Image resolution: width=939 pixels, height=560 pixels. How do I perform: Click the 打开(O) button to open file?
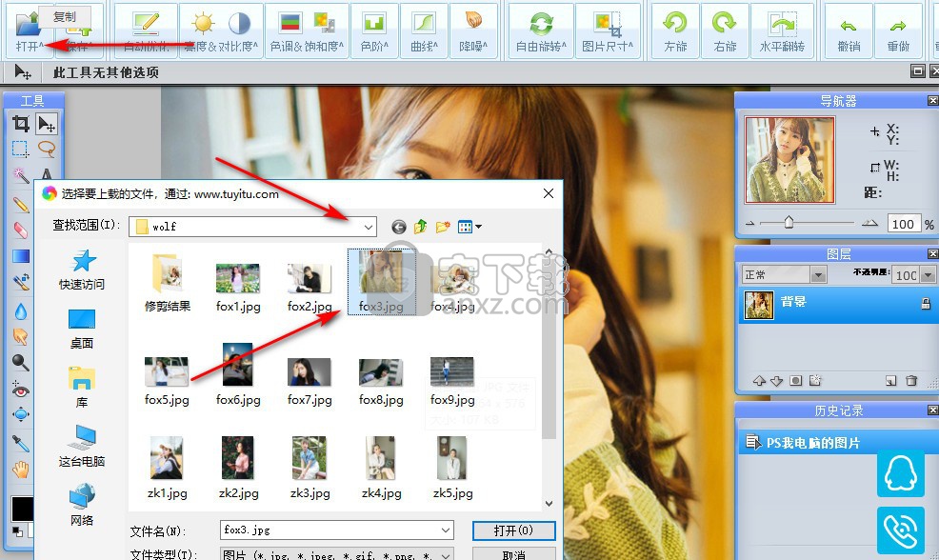(513, 530)
